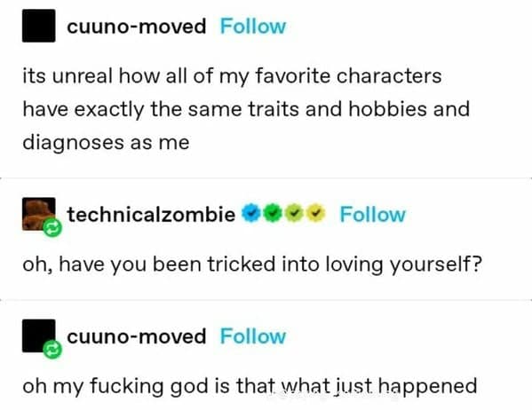Follow cuuno-moved from the last reblog header

coord(253,336)
